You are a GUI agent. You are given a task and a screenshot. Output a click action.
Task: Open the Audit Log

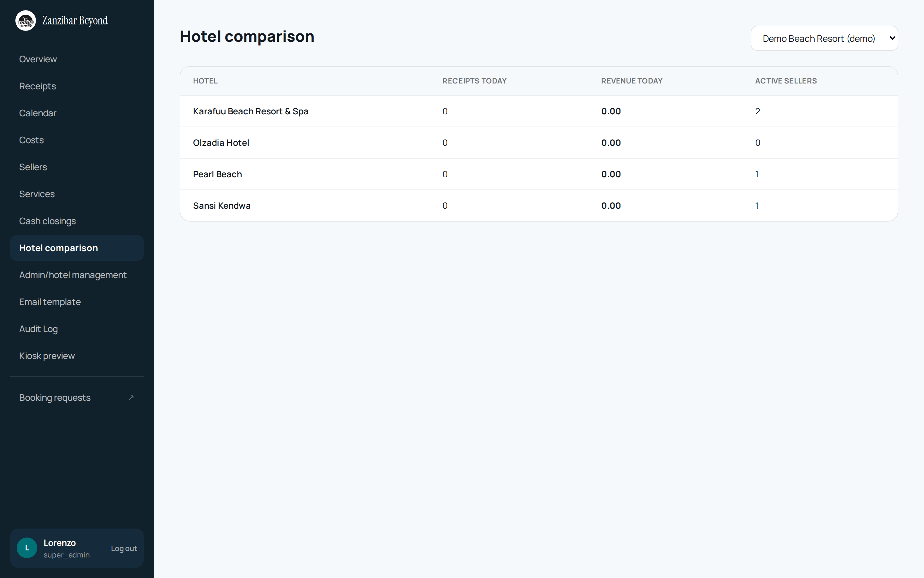[x=77, y=329]
